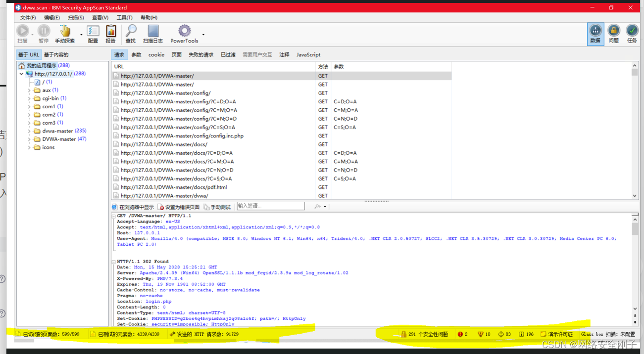Expand the aux folder node
The width and height of the screenshot is (644, 354).
point(29,90)
